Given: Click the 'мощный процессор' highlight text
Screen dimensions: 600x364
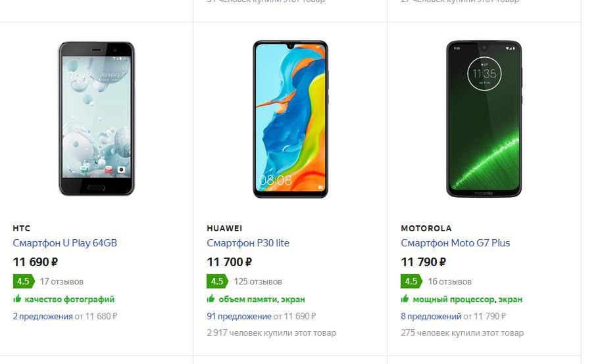Looking at the screenshot, I should [x=453, y=300].
